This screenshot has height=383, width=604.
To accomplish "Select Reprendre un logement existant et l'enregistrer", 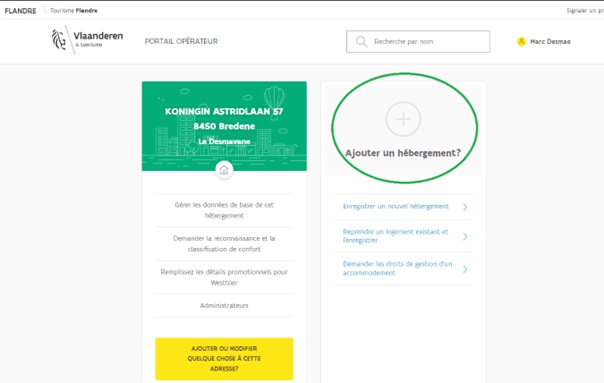I will click(x=395, y=236).
